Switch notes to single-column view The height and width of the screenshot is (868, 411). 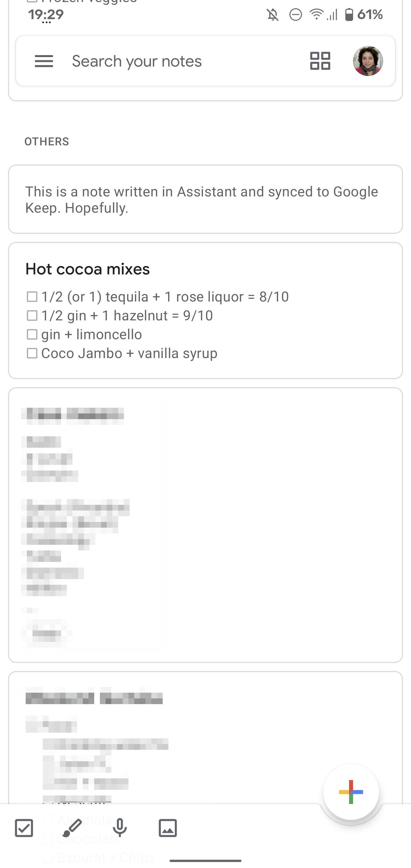[x=319, y=61]
